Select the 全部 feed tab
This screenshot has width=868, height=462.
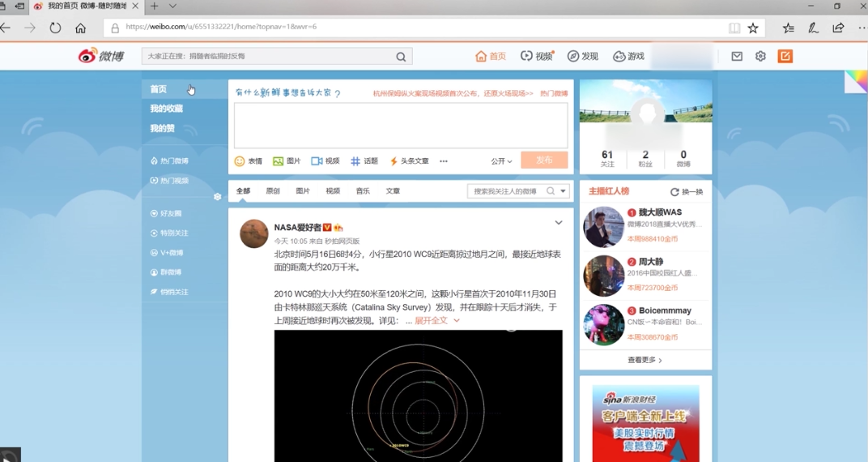point(243,191)
